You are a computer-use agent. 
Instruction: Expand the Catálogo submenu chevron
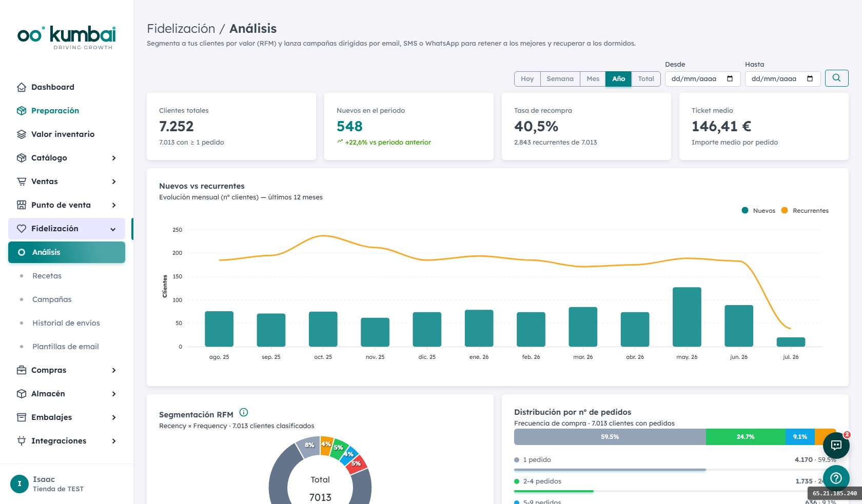(114, 158)
